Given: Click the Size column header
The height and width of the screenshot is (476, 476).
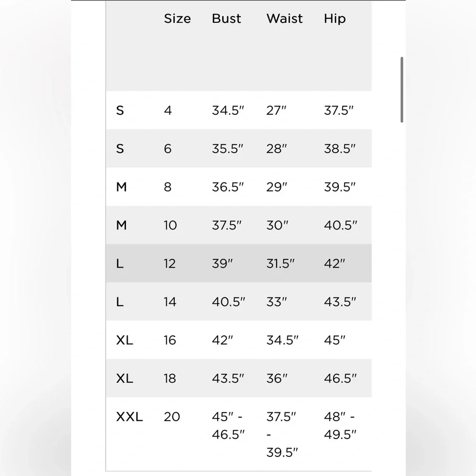Looking at the screenshot, I should click(x=177, y=19).
